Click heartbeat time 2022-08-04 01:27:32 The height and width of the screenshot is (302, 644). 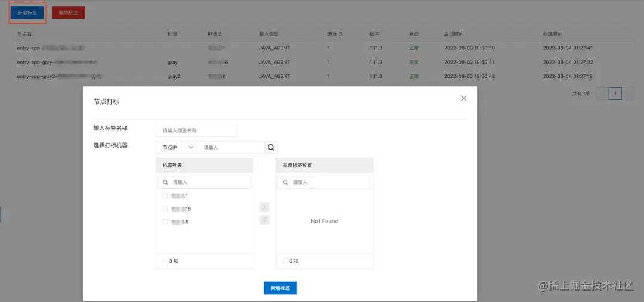click(568, 63)
